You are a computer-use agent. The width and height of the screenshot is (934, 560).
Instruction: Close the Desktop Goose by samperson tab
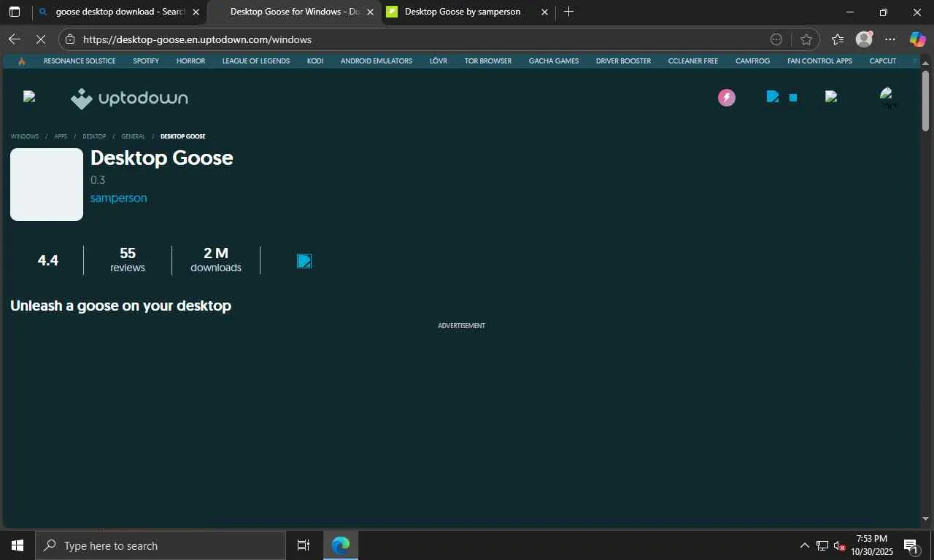pos(544,12)
